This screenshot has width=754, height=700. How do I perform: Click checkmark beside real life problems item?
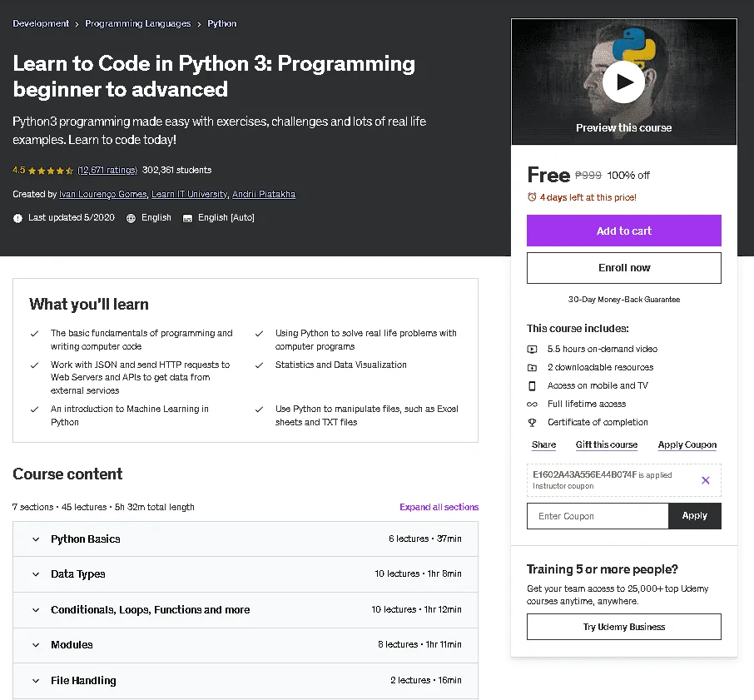pyautogui.click(x=259, y=334)
